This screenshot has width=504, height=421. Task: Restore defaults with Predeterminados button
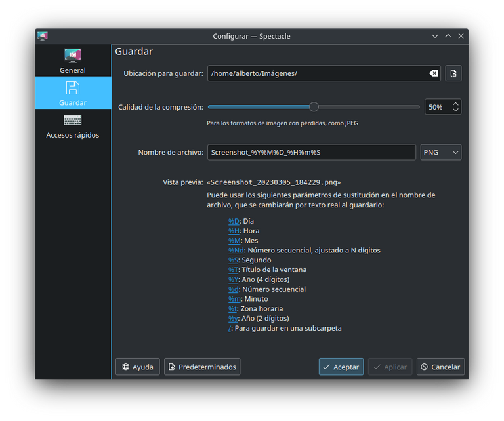coord(202,367)
